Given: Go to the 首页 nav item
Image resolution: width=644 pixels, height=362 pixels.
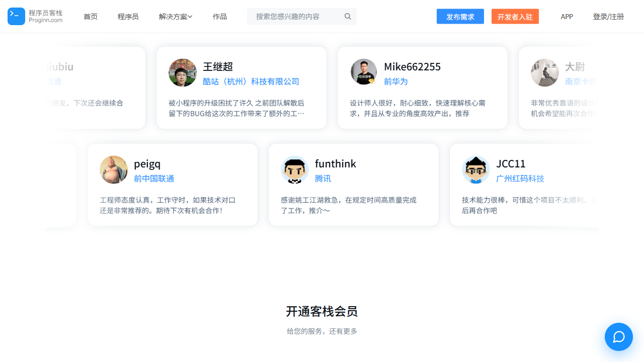Looking at the screenshot, I should pos(91,17).
